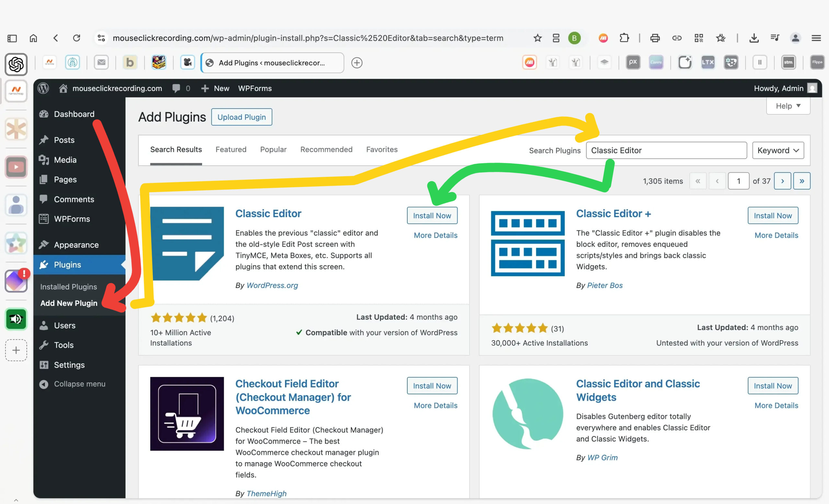
Task: Open More Details for Classic Editor +
Action: (776, 235)
